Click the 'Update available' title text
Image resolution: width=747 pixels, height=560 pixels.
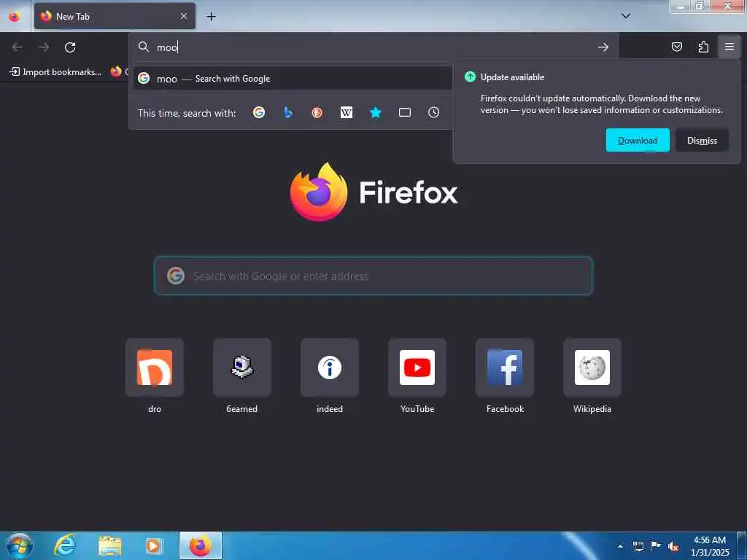tap(512, 77)
